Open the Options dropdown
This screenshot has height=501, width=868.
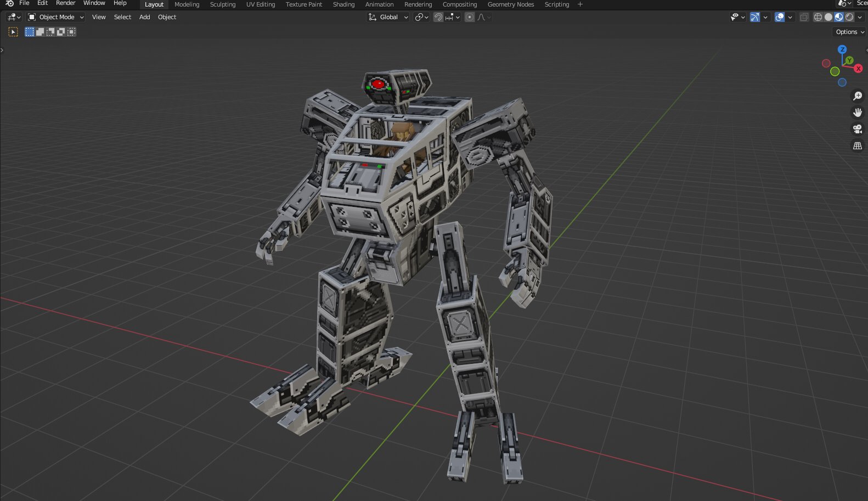[850, 32]
